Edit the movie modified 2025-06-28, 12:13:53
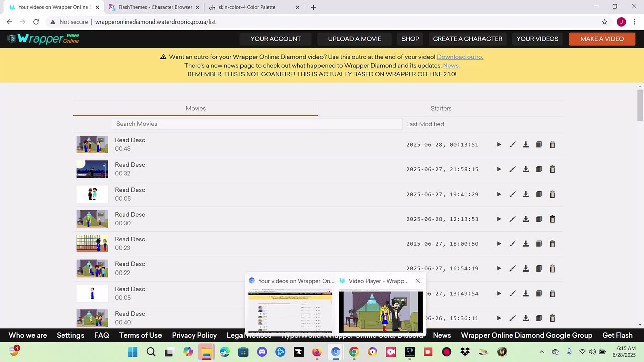The height and width of the screenshot is (362, 644). pos(512,219)
